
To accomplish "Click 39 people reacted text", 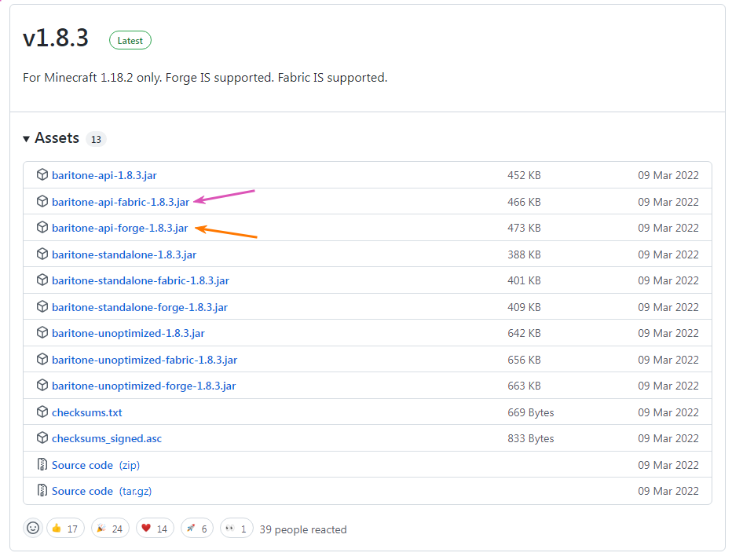I will [303, 529].
